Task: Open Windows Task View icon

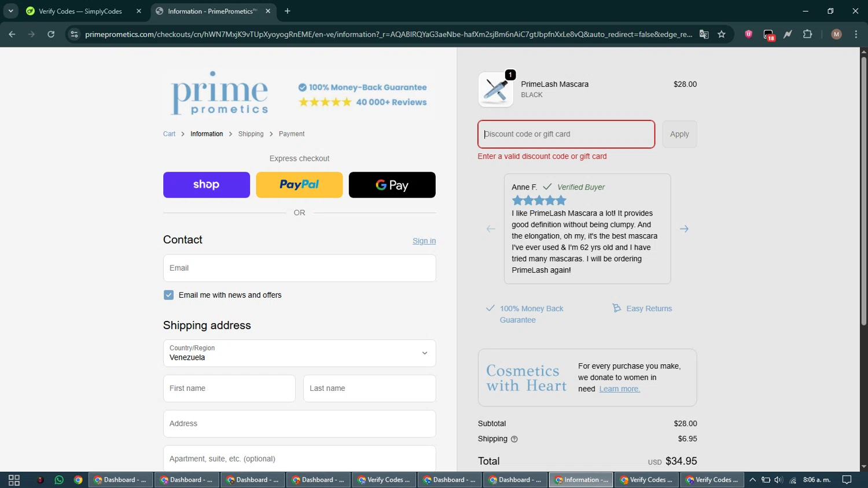Action: pyautogui.click(x=14, y=480)
